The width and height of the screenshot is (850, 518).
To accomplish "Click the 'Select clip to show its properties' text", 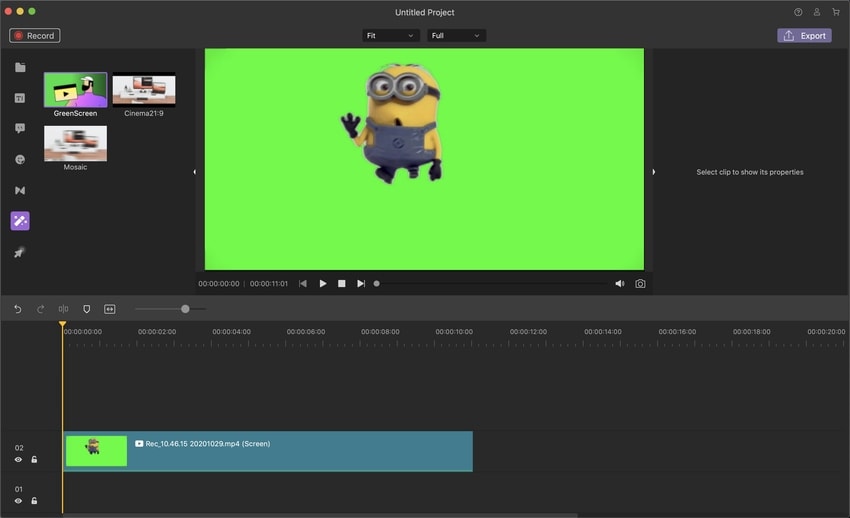I will pyautogui.click(x=750, y=172).
